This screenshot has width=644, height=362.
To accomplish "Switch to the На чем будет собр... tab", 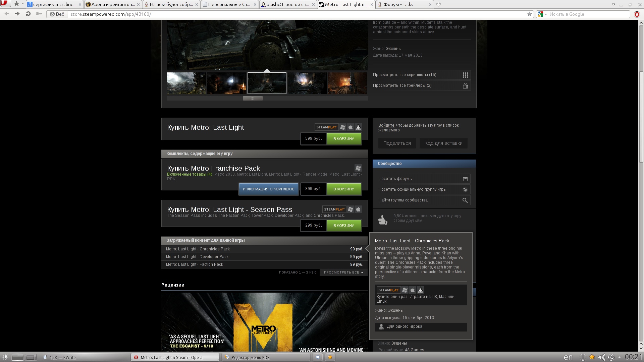I will pyautogui.click(x=171, y=4).
